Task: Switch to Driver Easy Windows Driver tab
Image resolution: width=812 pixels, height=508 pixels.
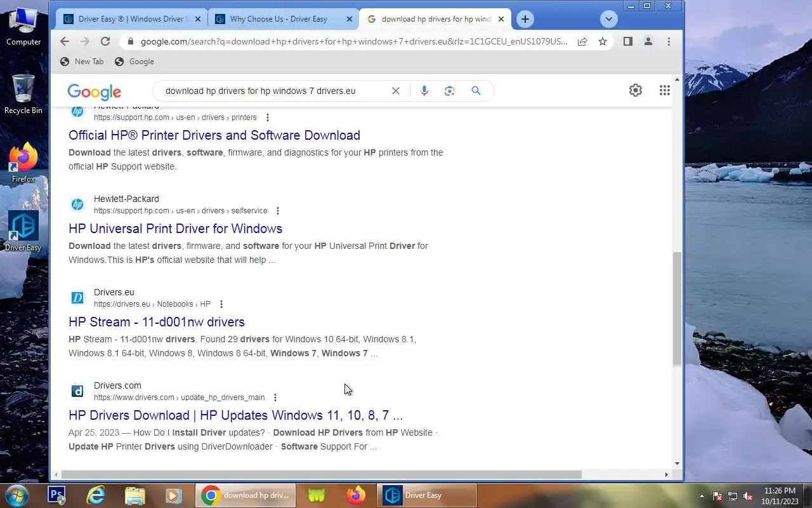Action: pyautogui.click(x=131, y=19)
